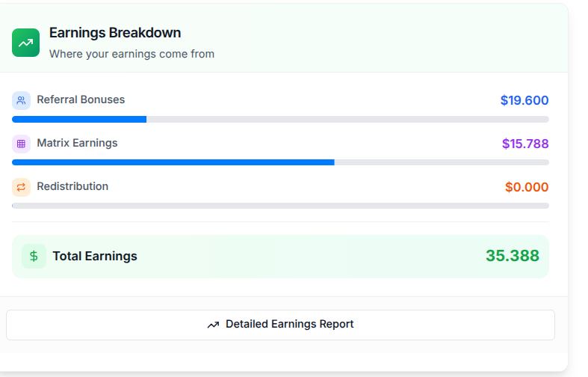Image resolution: width=588 pixels, height=377 pixels.
Task: Click 'Where your earnings come from' subtitle
Action: 131,54
